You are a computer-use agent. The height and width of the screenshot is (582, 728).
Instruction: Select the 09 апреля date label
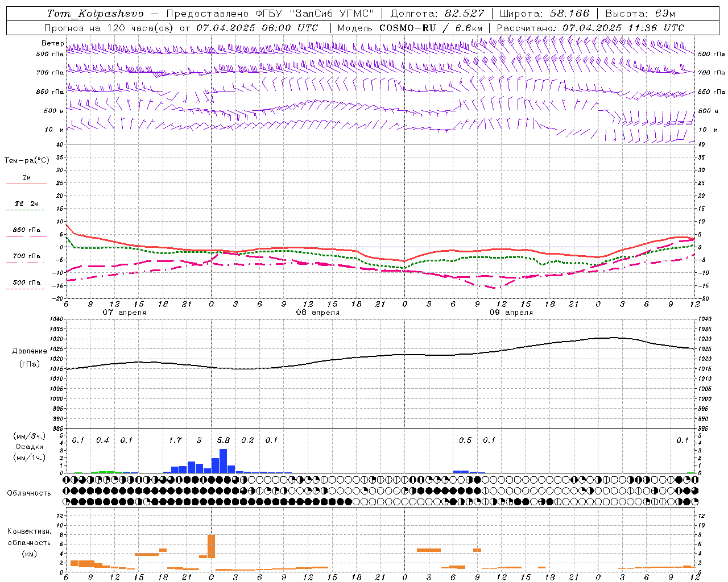tap(511, 313)
